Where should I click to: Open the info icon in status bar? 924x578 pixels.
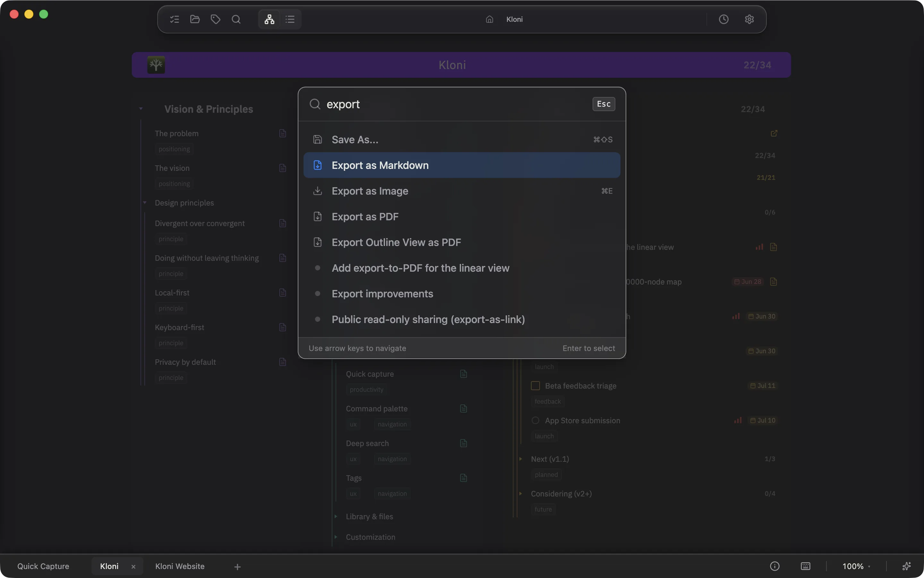pyautogui.click(x=775, y=566)
